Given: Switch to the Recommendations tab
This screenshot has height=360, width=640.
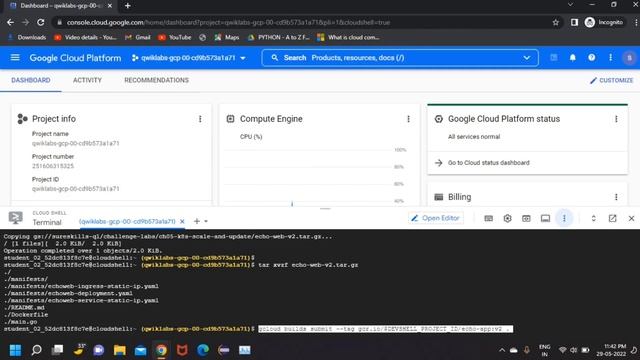Looking at the screenshot, I should (156, 80).
